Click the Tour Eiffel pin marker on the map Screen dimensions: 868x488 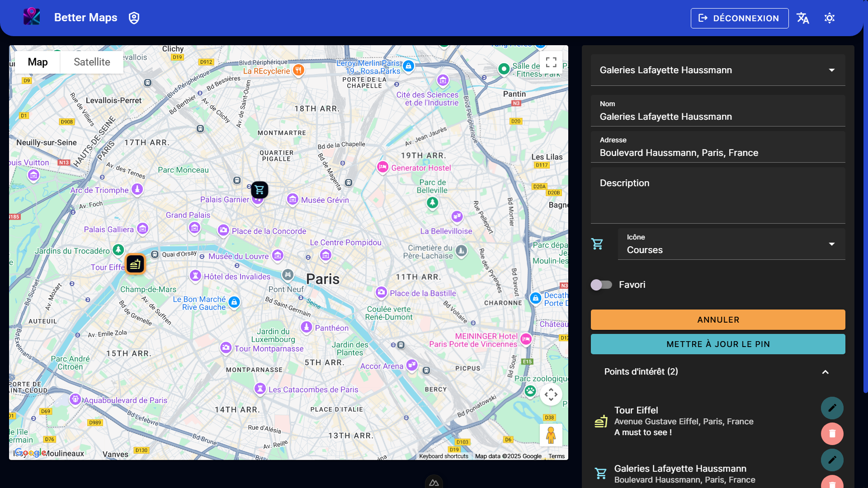click(x=135, y=264)
